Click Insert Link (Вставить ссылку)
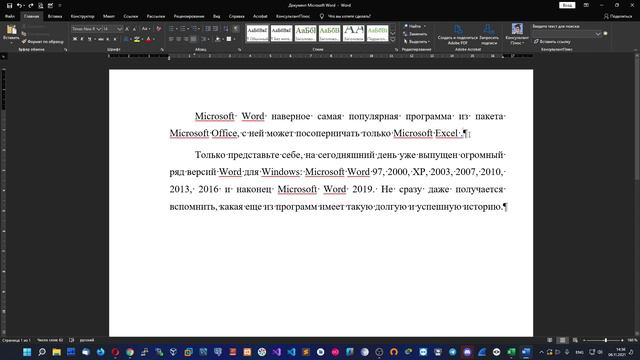Image resolution: width=640 pixels, height=360 pixels. coord(552,42)
